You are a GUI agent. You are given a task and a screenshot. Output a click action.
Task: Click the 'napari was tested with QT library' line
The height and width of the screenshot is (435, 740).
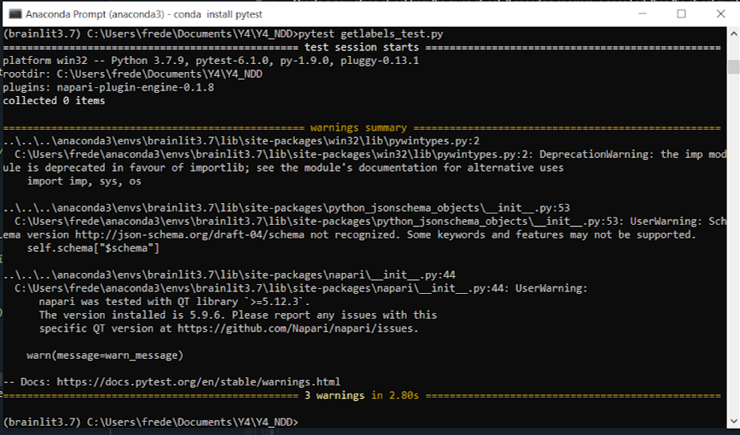175,301
